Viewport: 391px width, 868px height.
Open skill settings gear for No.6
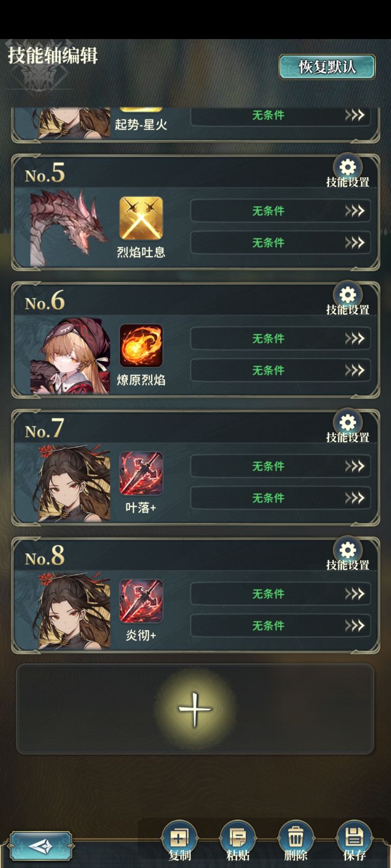pos(348,295)
